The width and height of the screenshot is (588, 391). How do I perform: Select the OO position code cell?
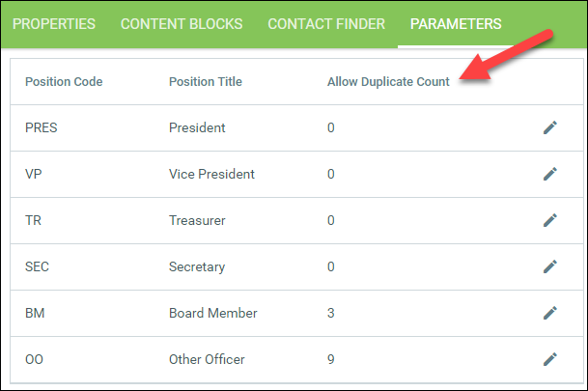coord(35,359)
